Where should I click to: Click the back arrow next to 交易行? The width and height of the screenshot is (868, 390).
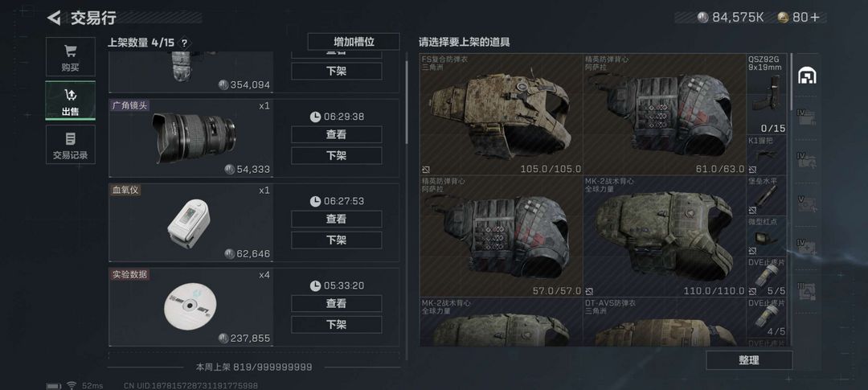[x=54, y=18]
